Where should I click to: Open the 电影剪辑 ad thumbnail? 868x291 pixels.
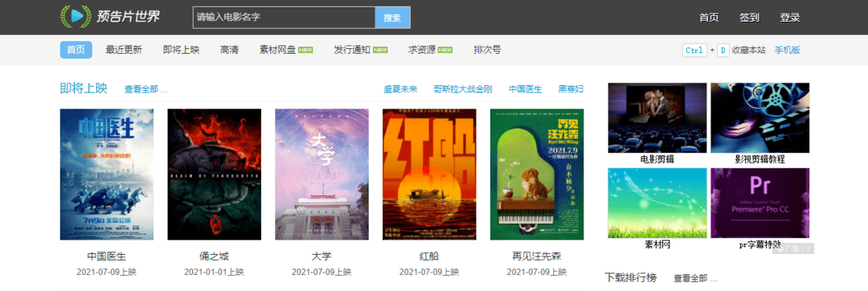tap(657, 118)
